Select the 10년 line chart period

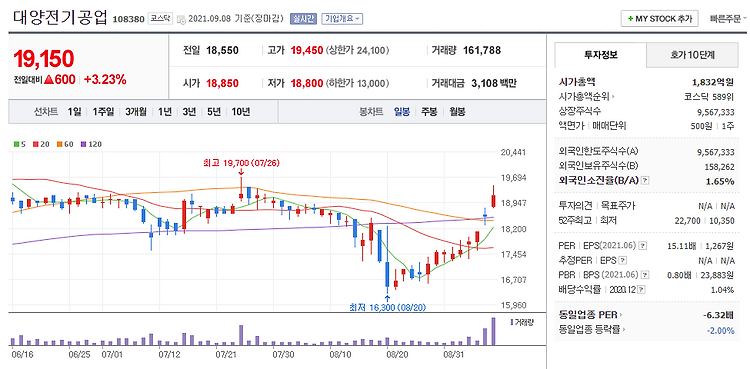240,112
